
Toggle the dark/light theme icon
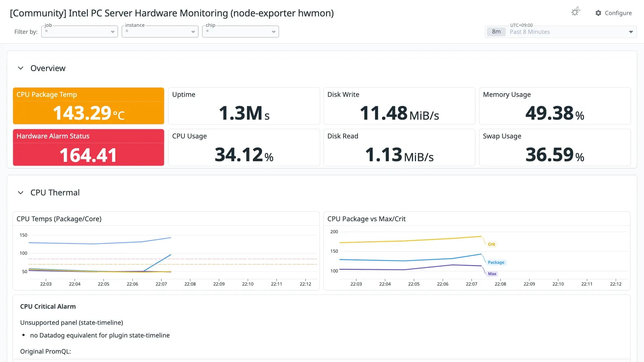click(576, 12)
